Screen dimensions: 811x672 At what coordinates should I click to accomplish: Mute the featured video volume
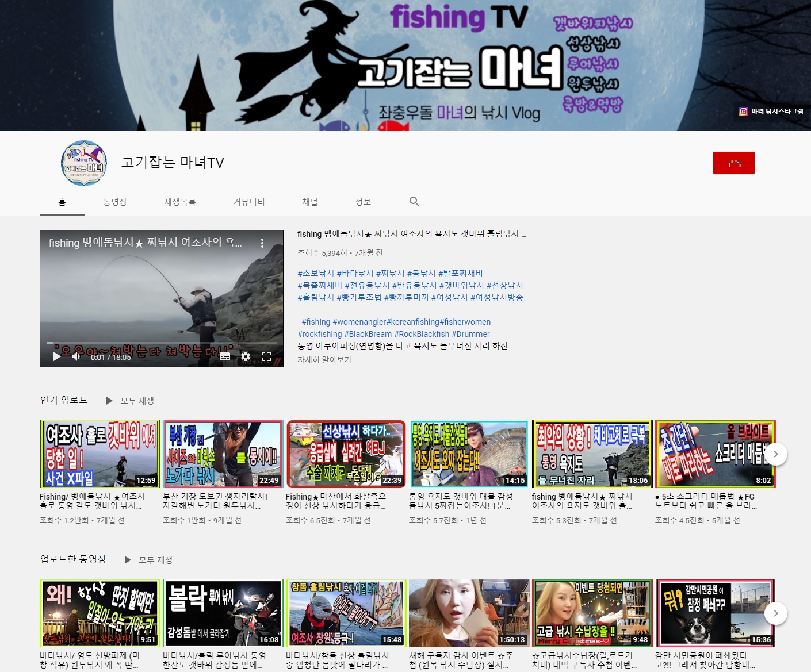(76, 356)
